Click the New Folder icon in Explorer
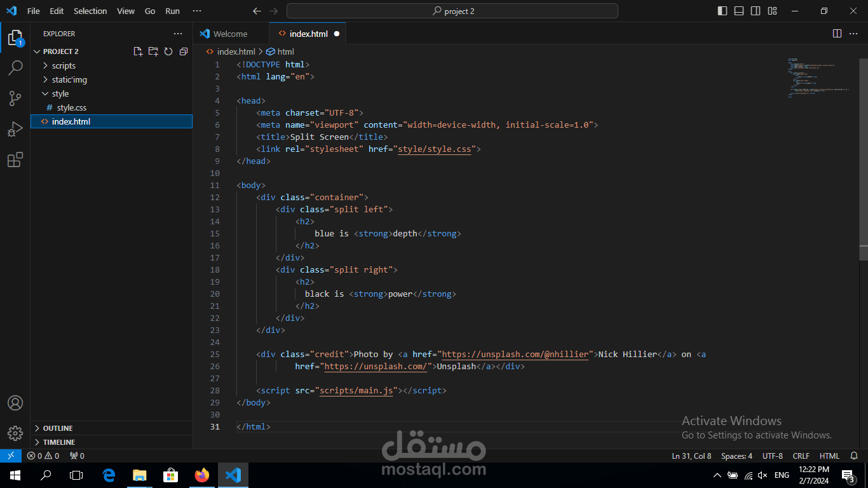The width and height of the screenshot is (868, 488). [x=153, y=51]
